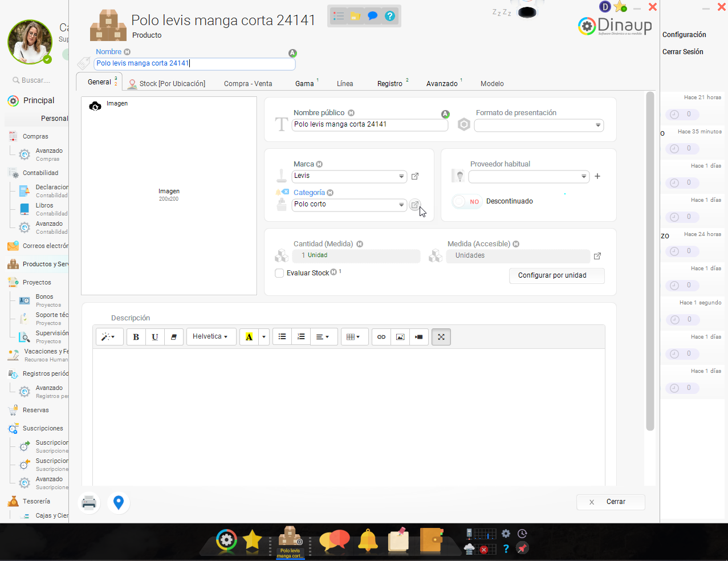This screenshot has height=561, width=728.
Task: Click the Cerrar button
Action: tap(611, 502)
